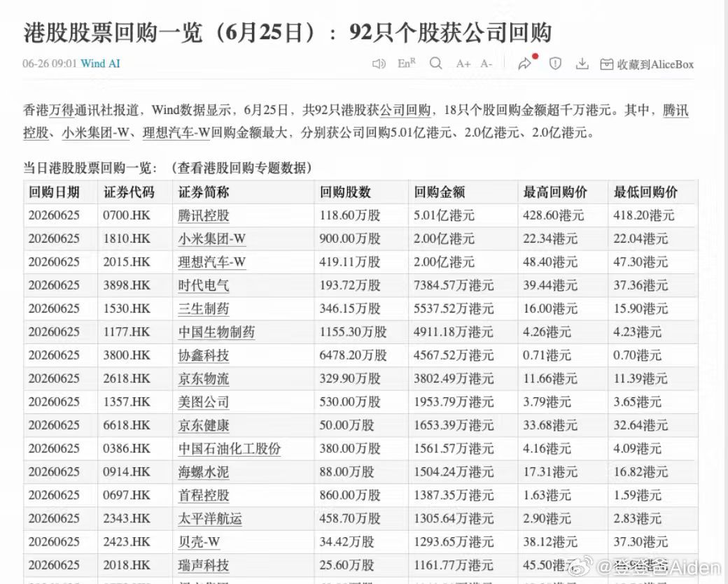Screen dimensions: 728x584
Task: Open 京东健康 stock link
Action: (x=204, y=425)
